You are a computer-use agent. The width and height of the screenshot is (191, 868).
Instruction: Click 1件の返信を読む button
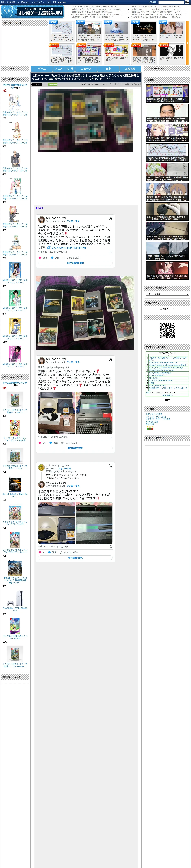[75, 558]
